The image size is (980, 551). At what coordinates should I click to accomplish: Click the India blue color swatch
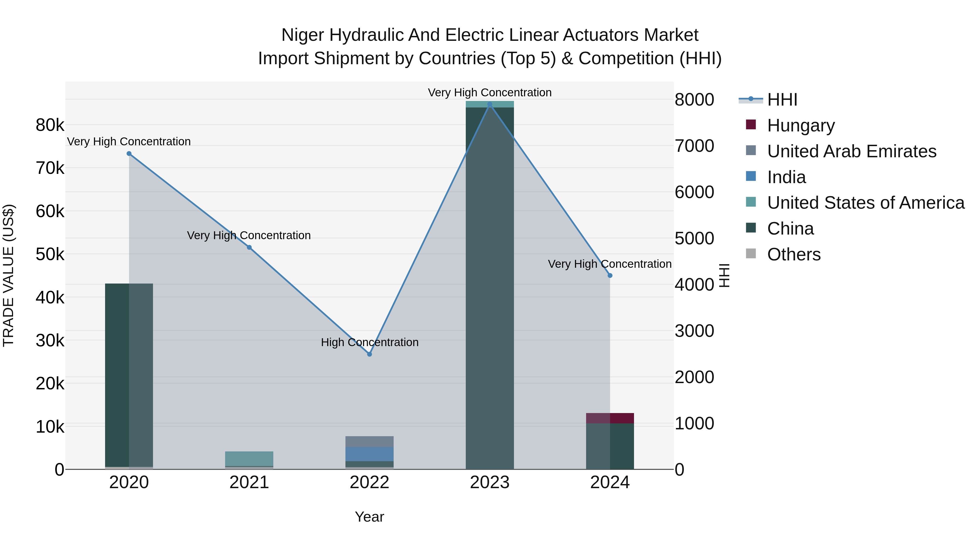pyautogui.click(x=751, y=176)
